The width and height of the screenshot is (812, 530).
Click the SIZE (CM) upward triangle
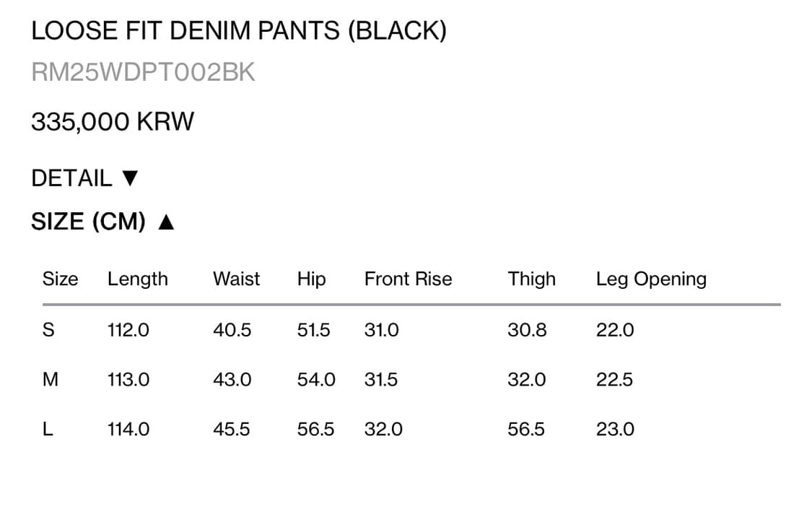(x=167, y=222)
